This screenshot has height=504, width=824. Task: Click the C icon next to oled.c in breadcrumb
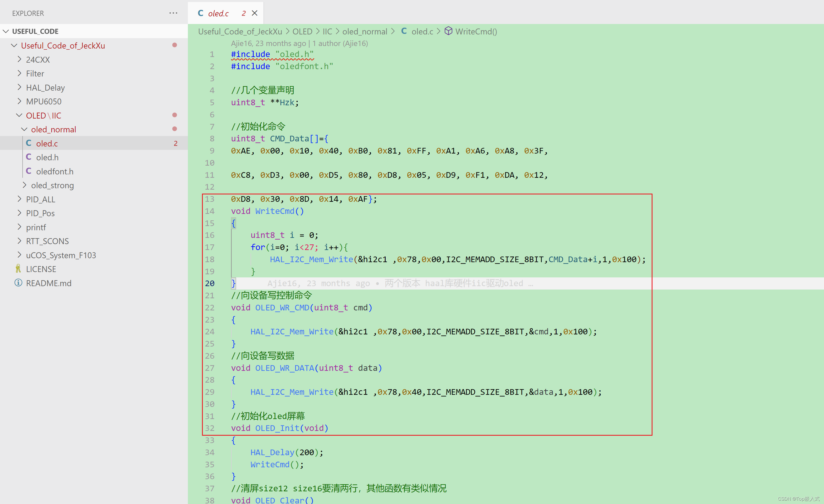click(404, 31)
